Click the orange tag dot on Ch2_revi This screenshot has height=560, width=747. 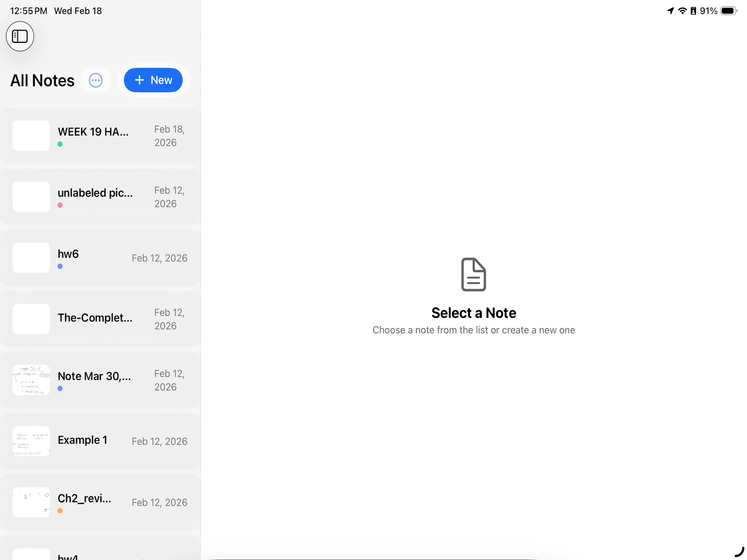click(x=60, y=511)
